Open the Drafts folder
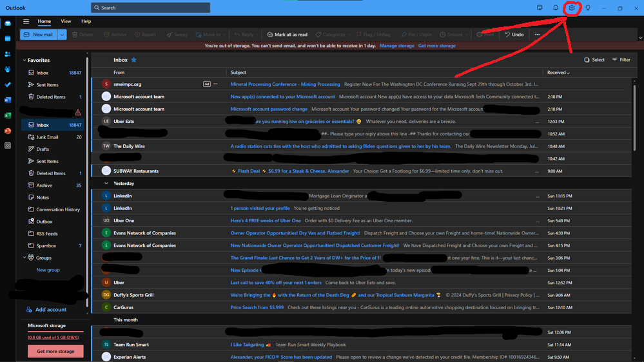Screen dimensions: 644x362 tap(53, 149)
